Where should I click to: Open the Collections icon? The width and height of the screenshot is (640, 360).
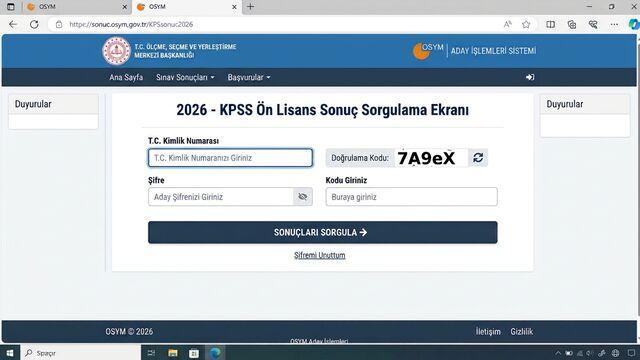pyautogui.click(x=572, y=24)
